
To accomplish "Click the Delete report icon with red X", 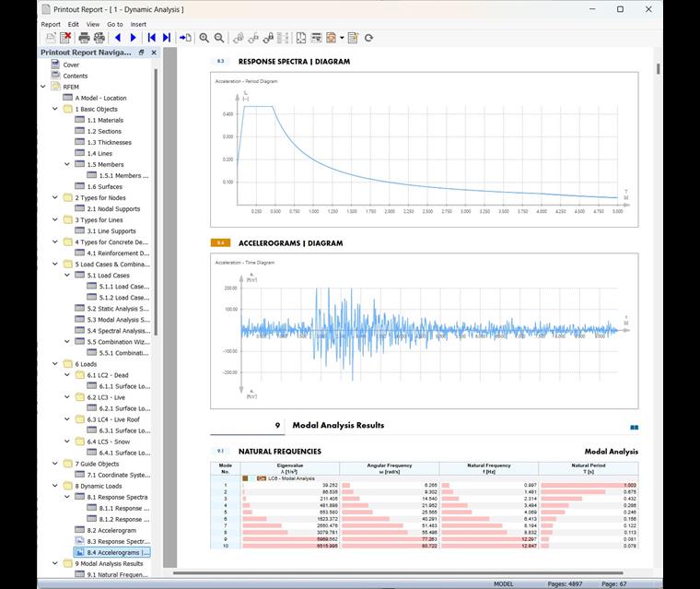I will point(65,38).
